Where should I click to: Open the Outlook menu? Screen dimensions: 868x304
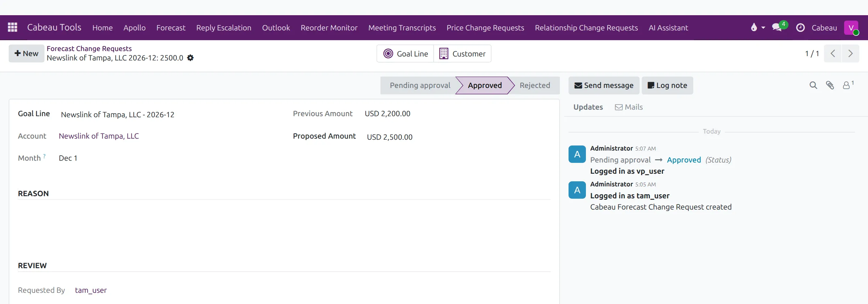pos(276,28)
